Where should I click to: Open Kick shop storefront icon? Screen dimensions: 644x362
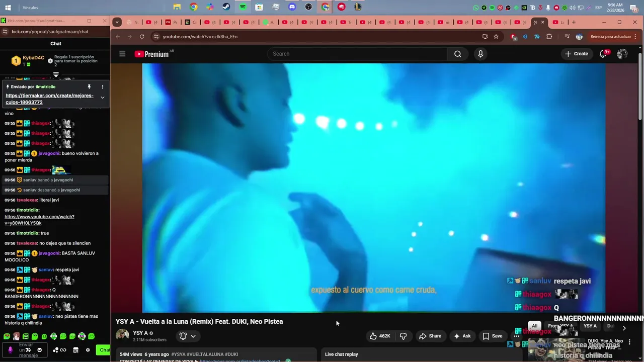tap(75, 350)
